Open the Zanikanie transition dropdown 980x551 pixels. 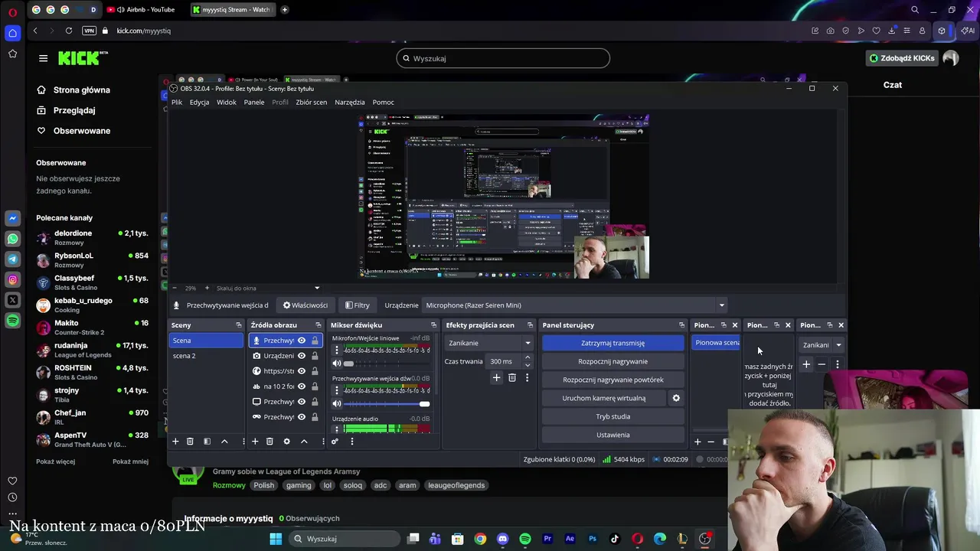(488, 343)
